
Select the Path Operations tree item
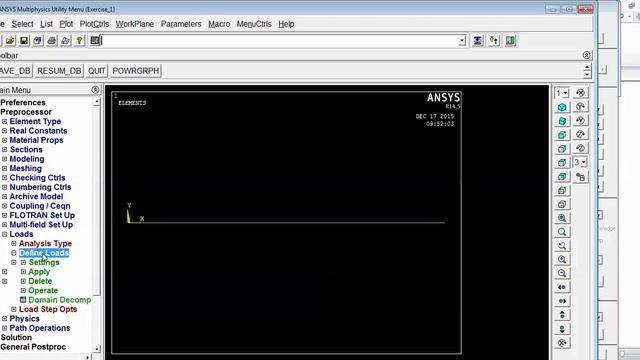tap(40, 328)
